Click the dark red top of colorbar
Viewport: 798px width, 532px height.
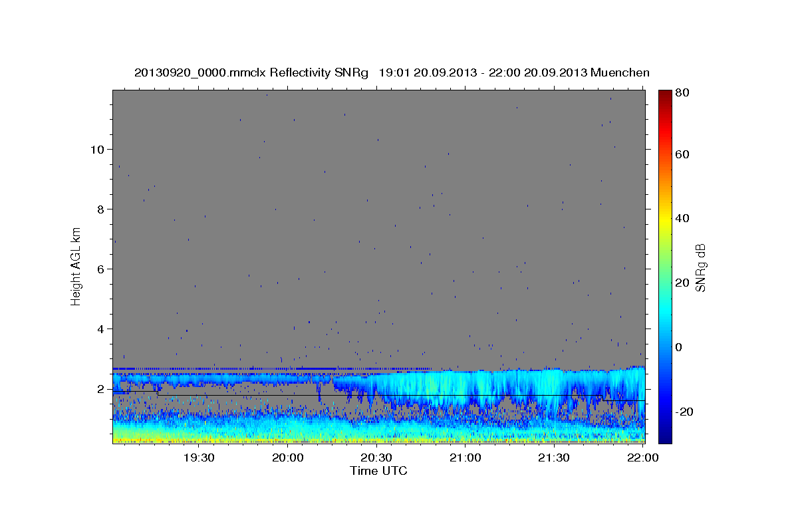tap(665, 96)
